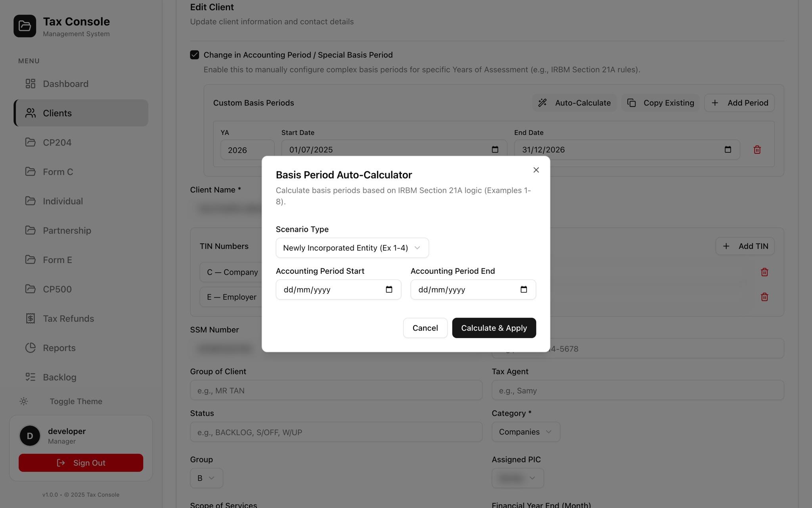Open the E — Employer TIN type dropdown
812x508 pixels.
[x=231, y=297]
